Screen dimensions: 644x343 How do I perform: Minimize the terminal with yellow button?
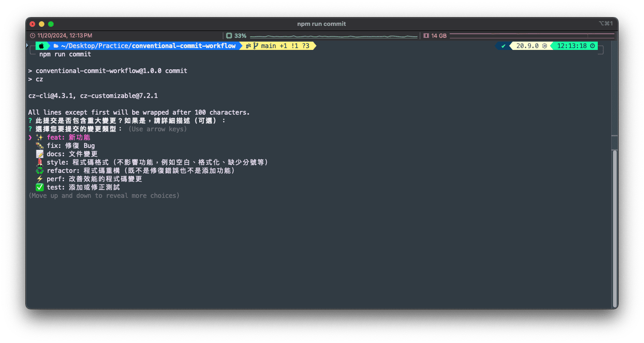(42, 24)
